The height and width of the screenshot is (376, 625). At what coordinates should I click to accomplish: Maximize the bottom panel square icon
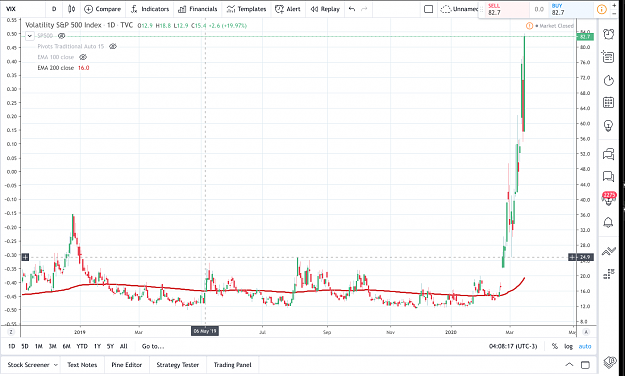point(585,365)
